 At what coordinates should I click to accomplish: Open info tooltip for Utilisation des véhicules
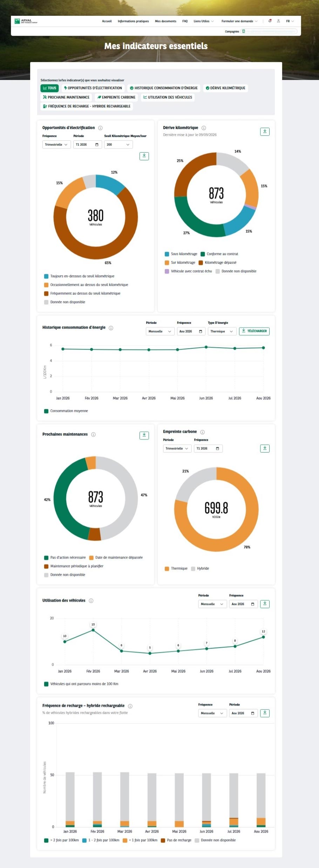pos(91,601)
